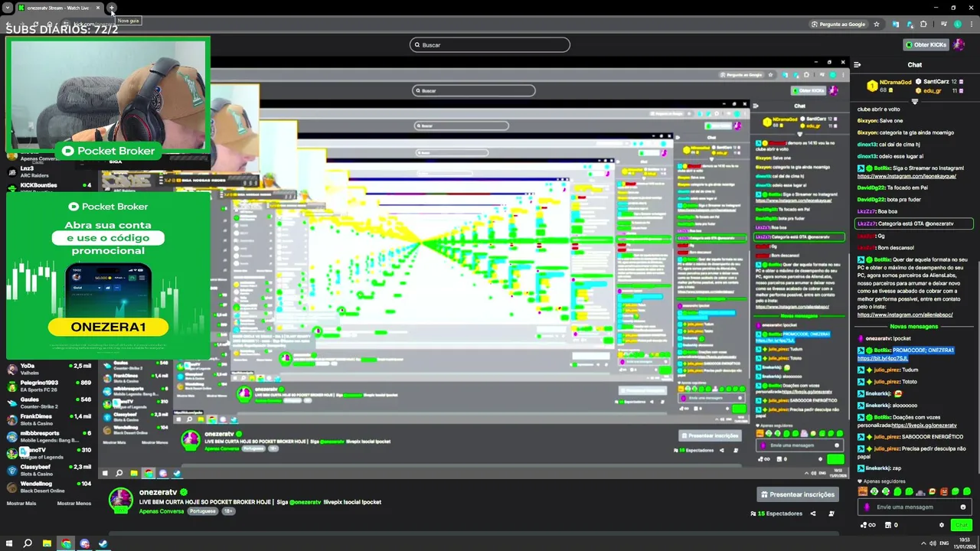Insert the last green blob emote
The height and width of the screenshot is (551, 980).
pyautogui.click(x=966, y=491)
